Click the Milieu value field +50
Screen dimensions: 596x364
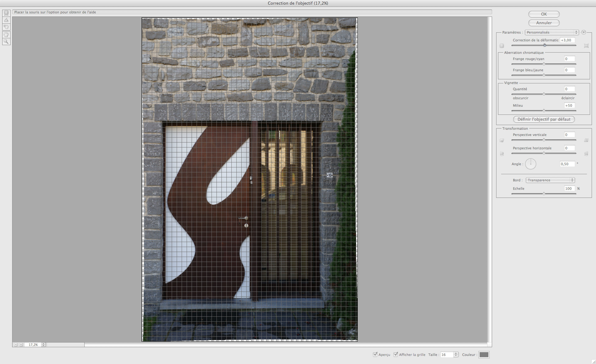tap(570, 105)
